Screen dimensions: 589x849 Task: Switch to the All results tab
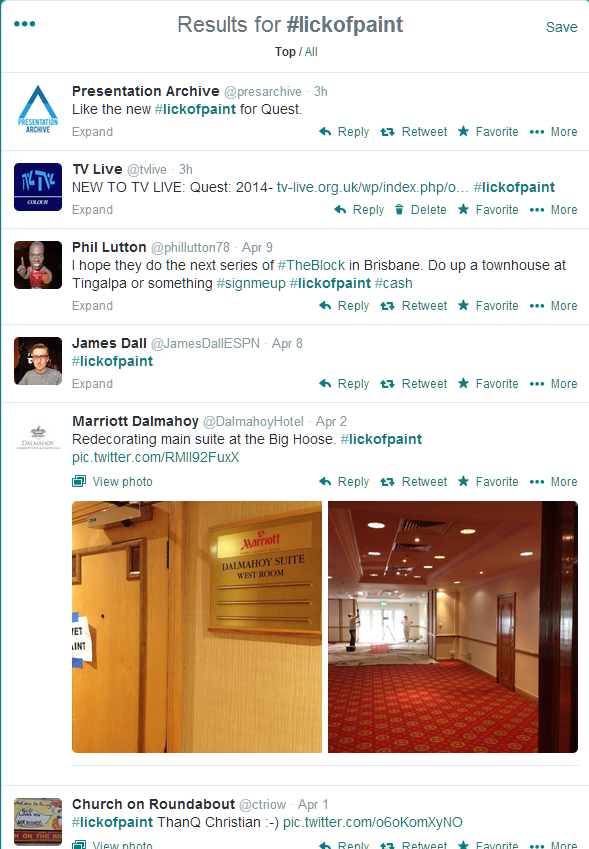click(x=311, y=52)
